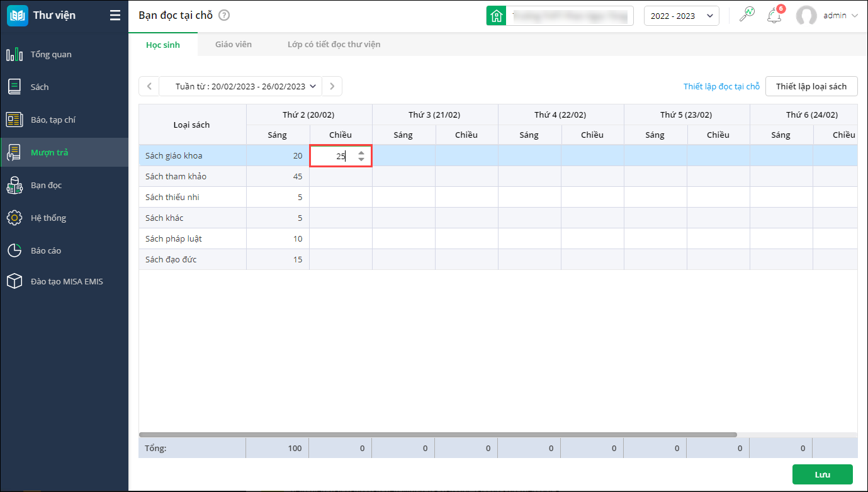The width and height of the screenshot is (868, 492).
Task: Click the value 15 in Sách đạo đức row
Action: [298, 260]
